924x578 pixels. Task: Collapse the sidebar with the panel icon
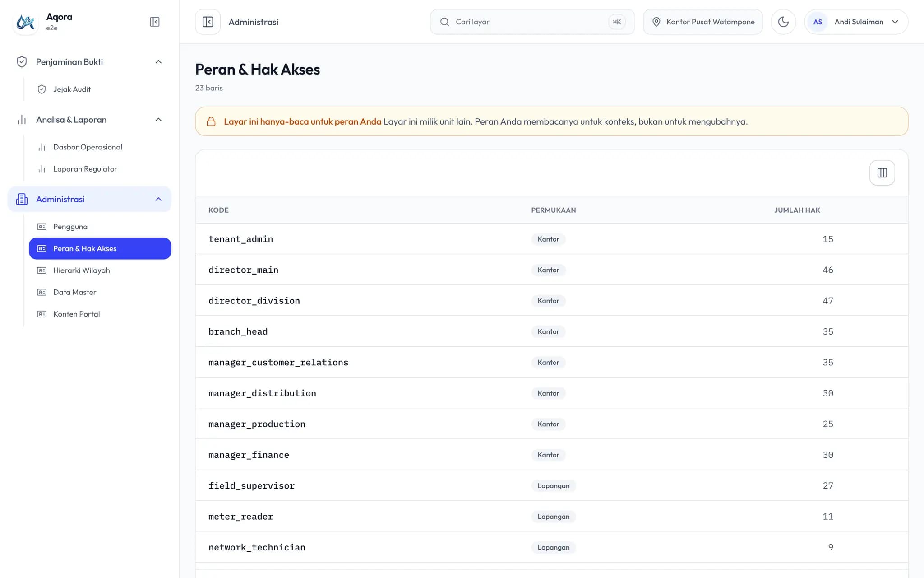(154, 22)
